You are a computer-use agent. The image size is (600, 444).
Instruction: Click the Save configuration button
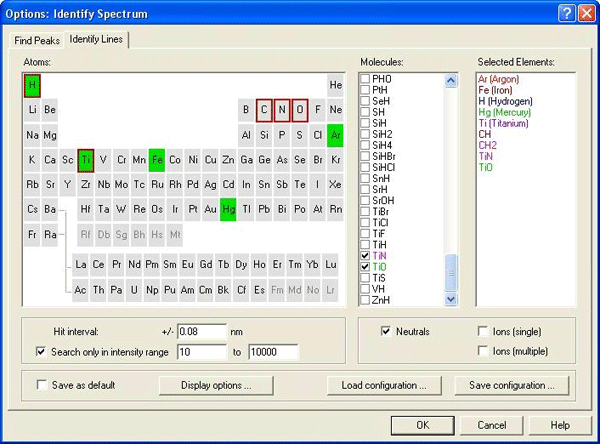pyautogui.click(x=512, y=385)
